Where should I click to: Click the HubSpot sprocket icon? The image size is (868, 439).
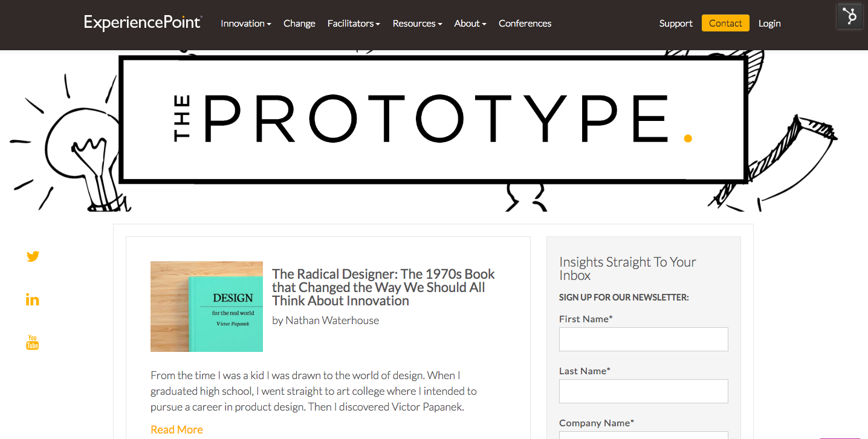(x=850, y=16)
